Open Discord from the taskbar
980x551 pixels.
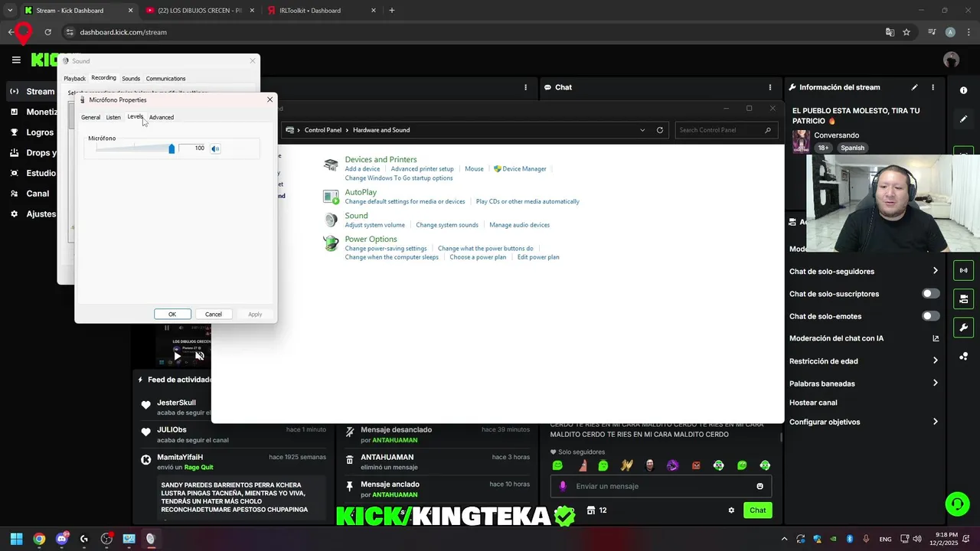[61, 539]
